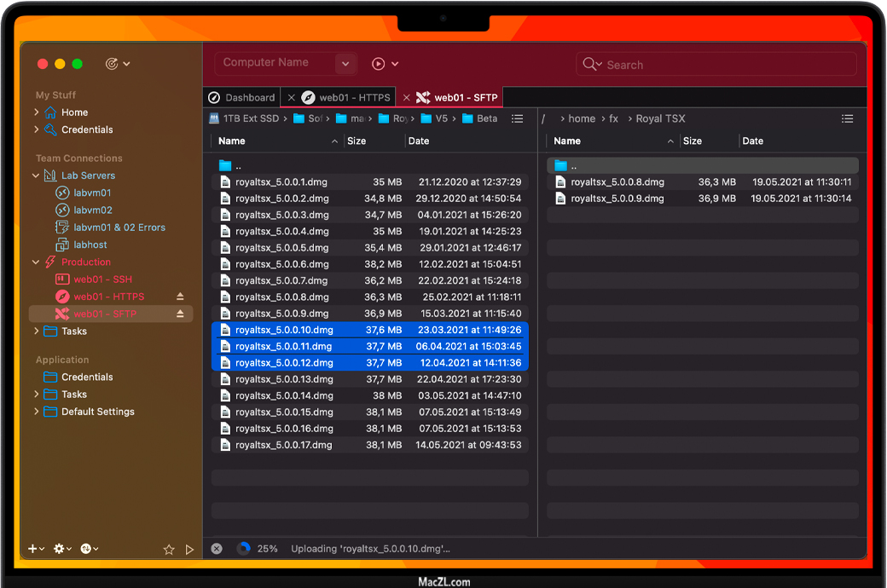Expand the Tasks folder under Application

pos(36,395)
